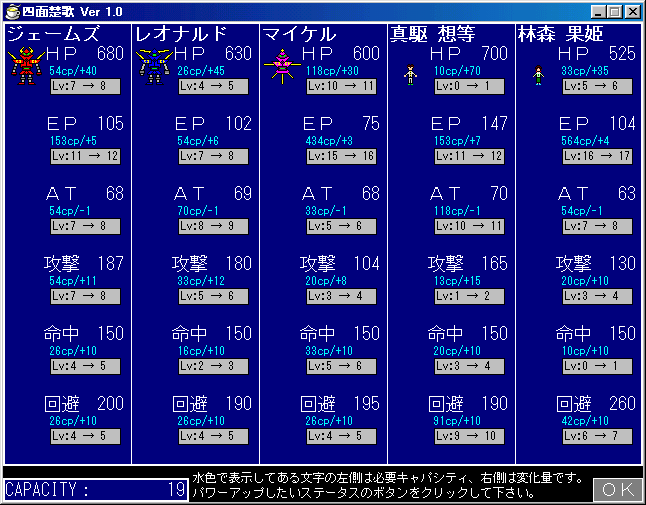Upgrade 林森 果姫 EP with Lv:16 → 17 button
646x505 pixels.
coord(598,157)
